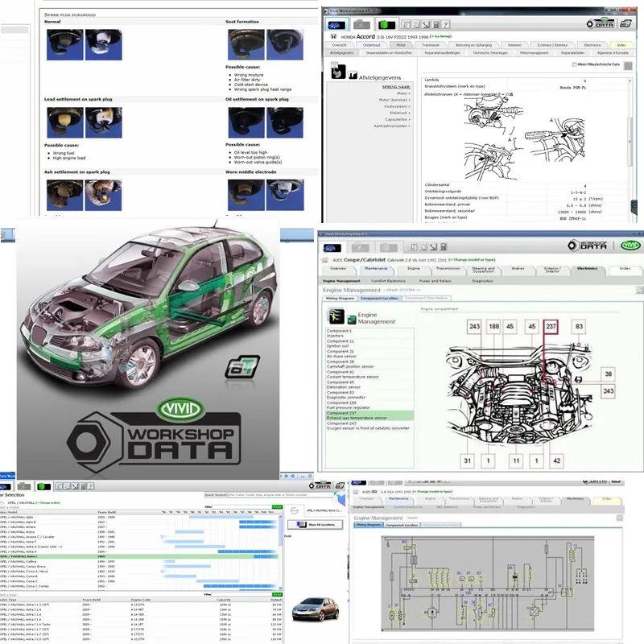This screenshot has width=644, height=644.
Task: Click the Years Build column header in the model list
Action: pyautogui.click(x=107, y=512)
